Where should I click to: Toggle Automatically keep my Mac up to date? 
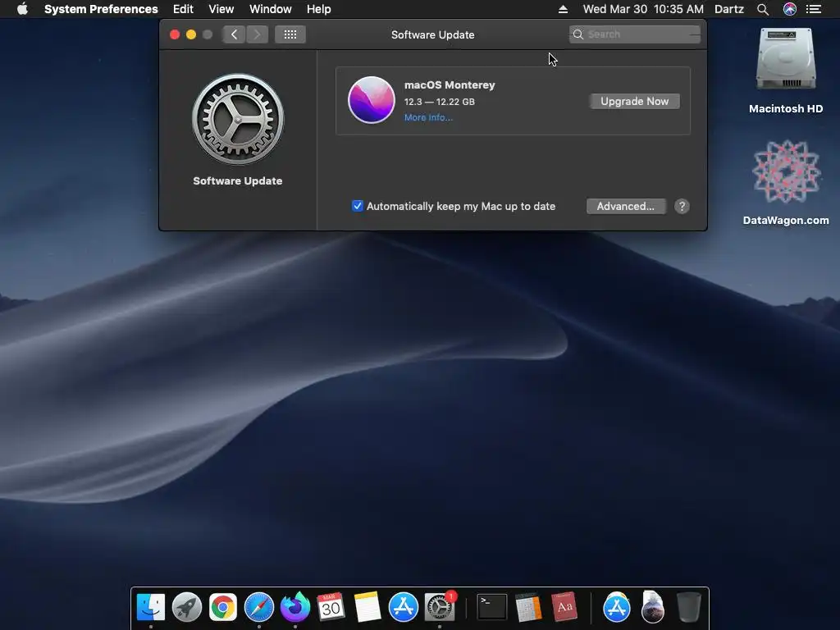358,206
